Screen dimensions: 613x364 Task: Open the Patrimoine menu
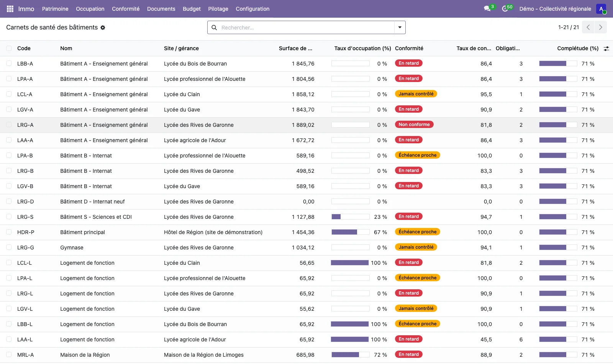tap(55, 9)
